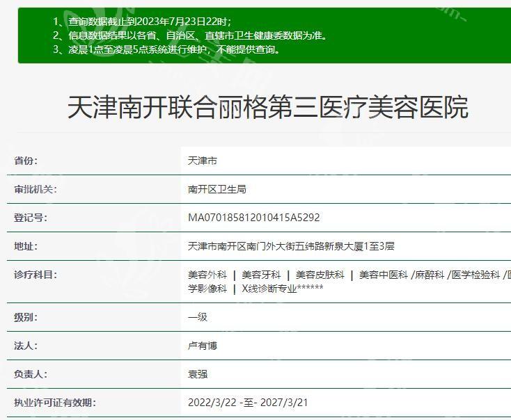Click notice line 查询数据截止到2023年7月23日22时
The image size is (511, 420).
(x=142, y=22)
